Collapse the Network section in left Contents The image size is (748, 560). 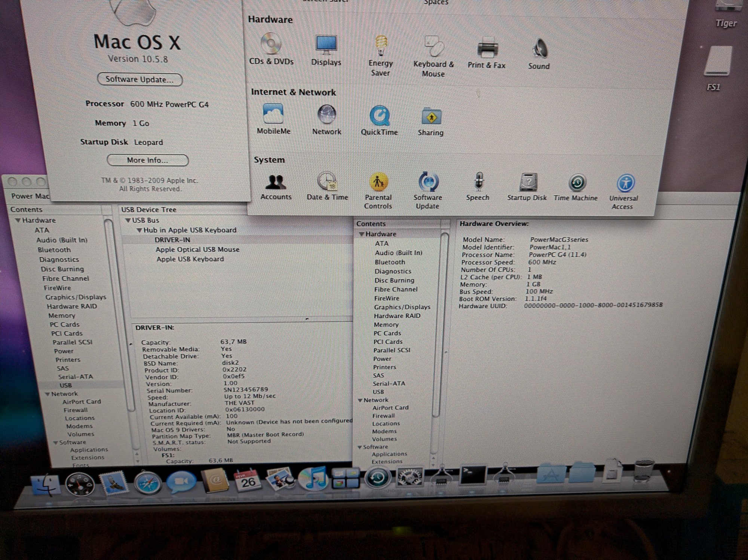(x=47, y=394)
